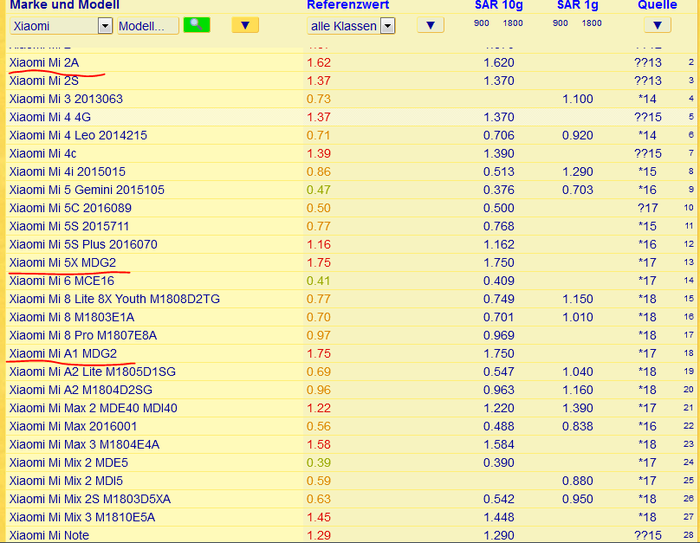Screen dimensions: 700x543
Task: Select Xiaomi Mi Mix 3 M1810E5A
Action: [x=82, y=517]
